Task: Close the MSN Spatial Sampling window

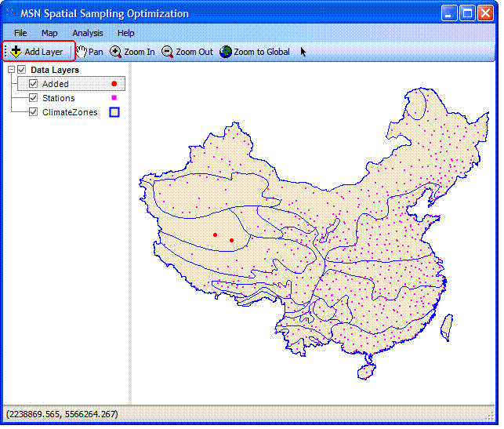Action: coord(485,13)
